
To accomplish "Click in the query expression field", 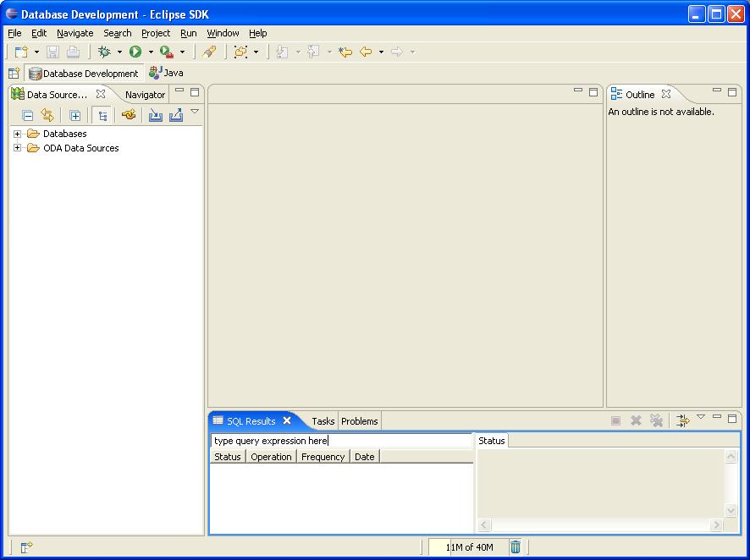I will [x=341, y=441].
